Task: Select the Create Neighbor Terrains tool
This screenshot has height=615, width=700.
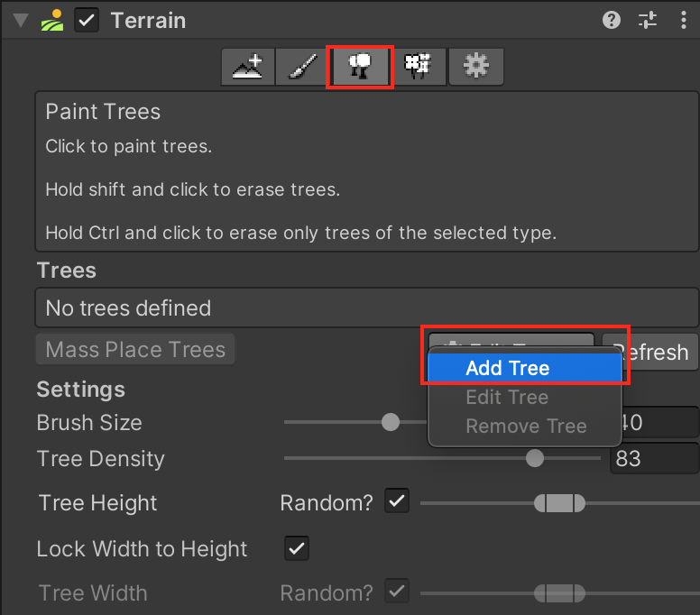Action: point(249,67)
